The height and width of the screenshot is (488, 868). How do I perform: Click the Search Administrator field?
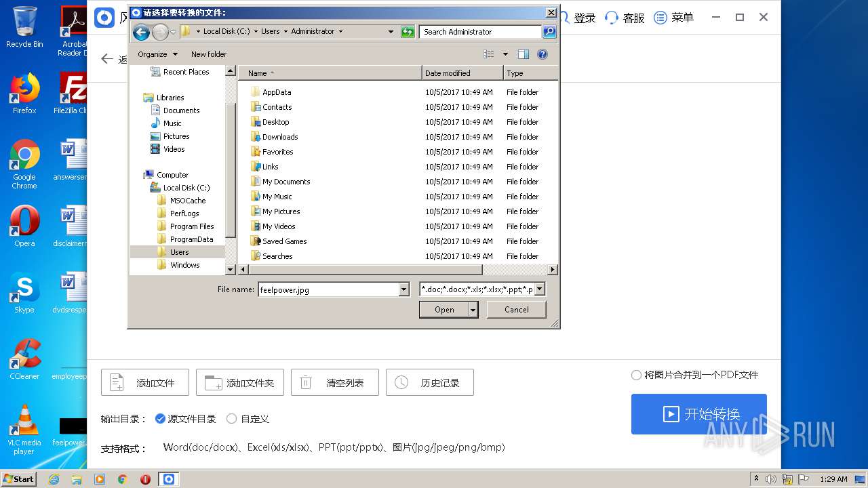[481, 31]
